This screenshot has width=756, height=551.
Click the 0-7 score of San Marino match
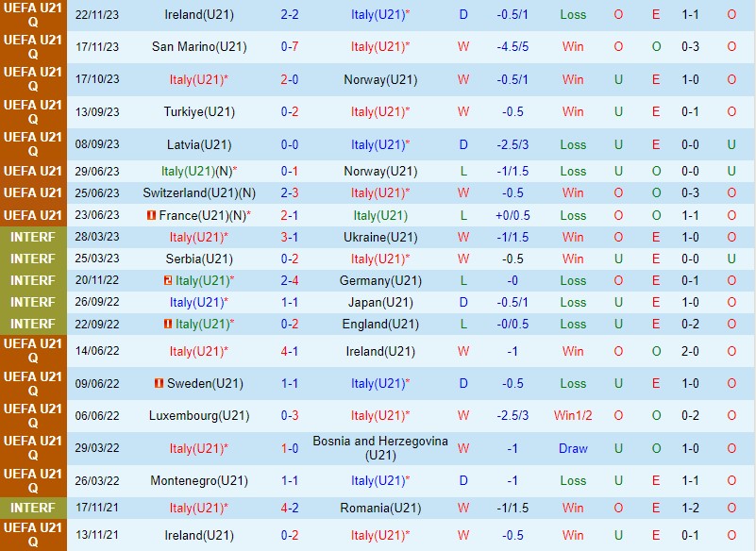290,46
